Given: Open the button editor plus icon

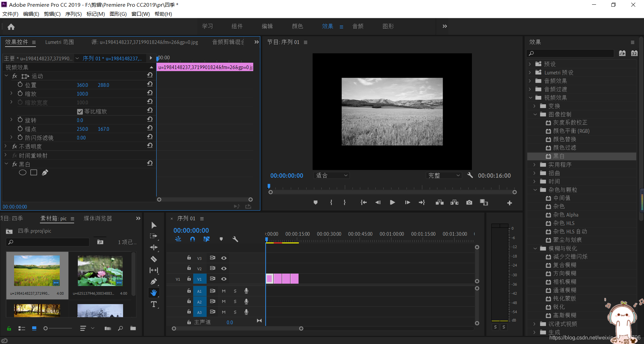Looking at the screenshot, I should pos(509,203).
